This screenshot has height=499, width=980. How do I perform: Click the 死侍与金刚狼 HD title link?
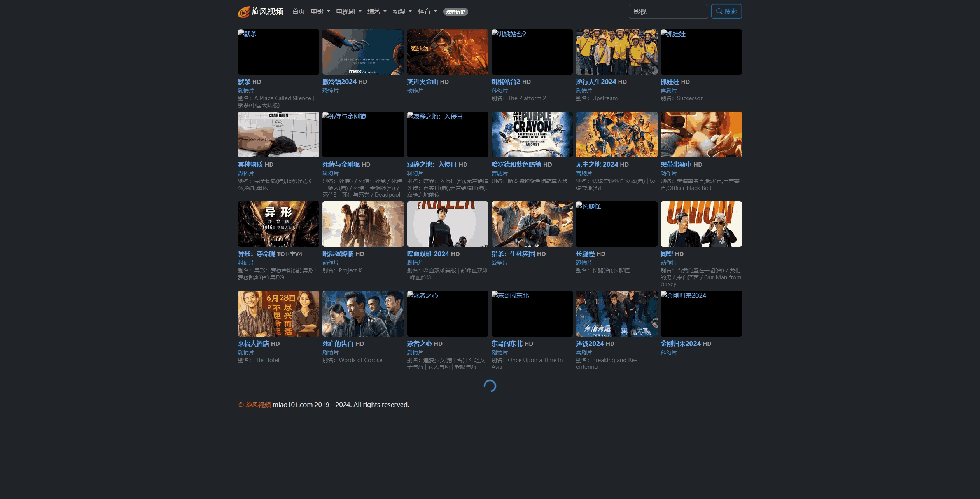346,164
